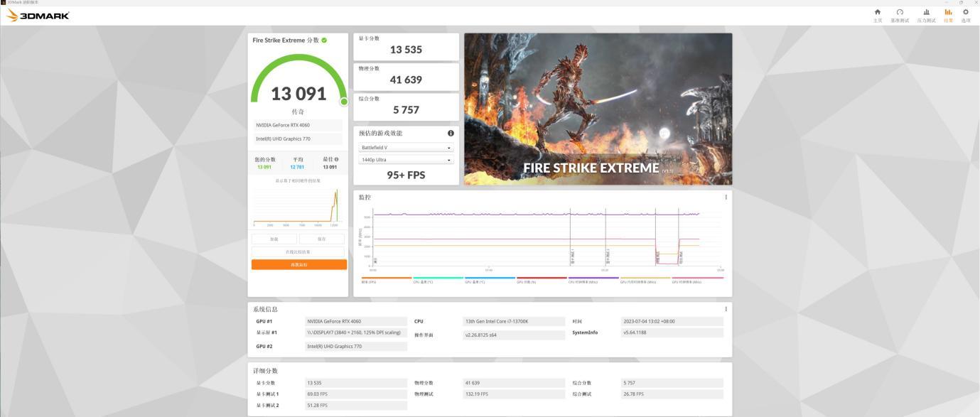The width and height of the screenshot is (980, 417).
Task: Click the v2.26.8125 s64 version value
Action: pyautogui.click(x=515, y=335)
